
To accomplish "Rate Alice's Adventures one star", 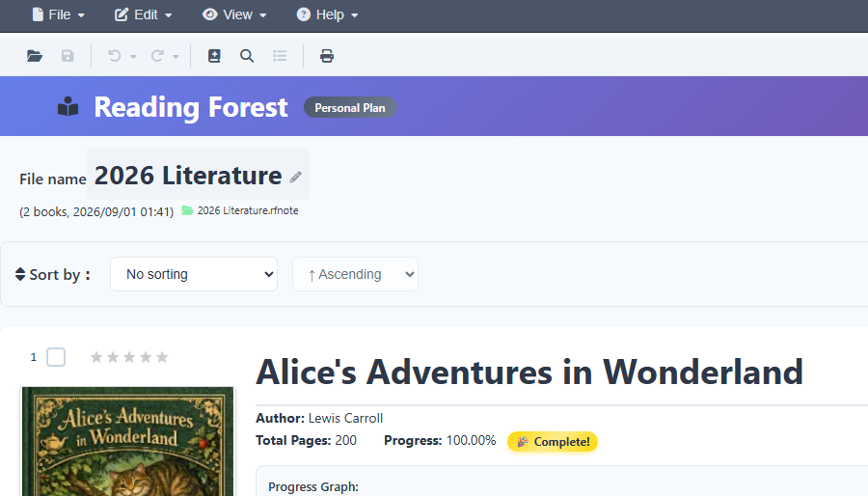I will (x=96, y=357).
